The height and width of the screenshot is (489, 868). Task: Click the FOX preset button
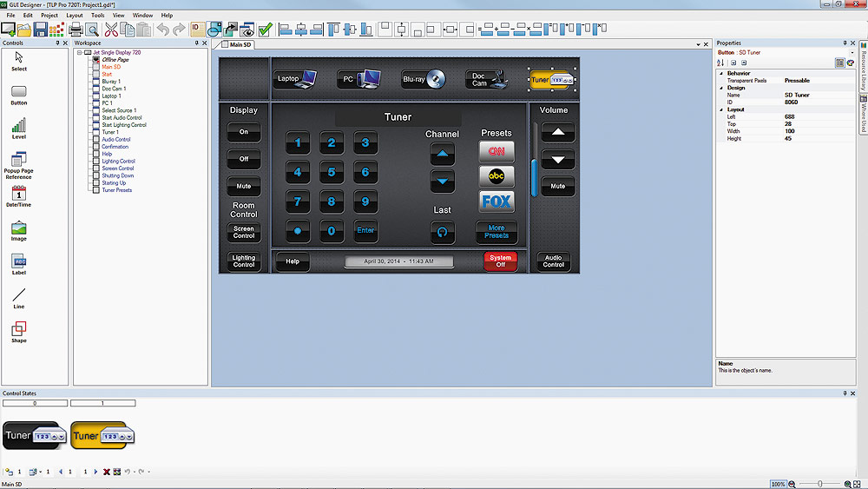496,202
